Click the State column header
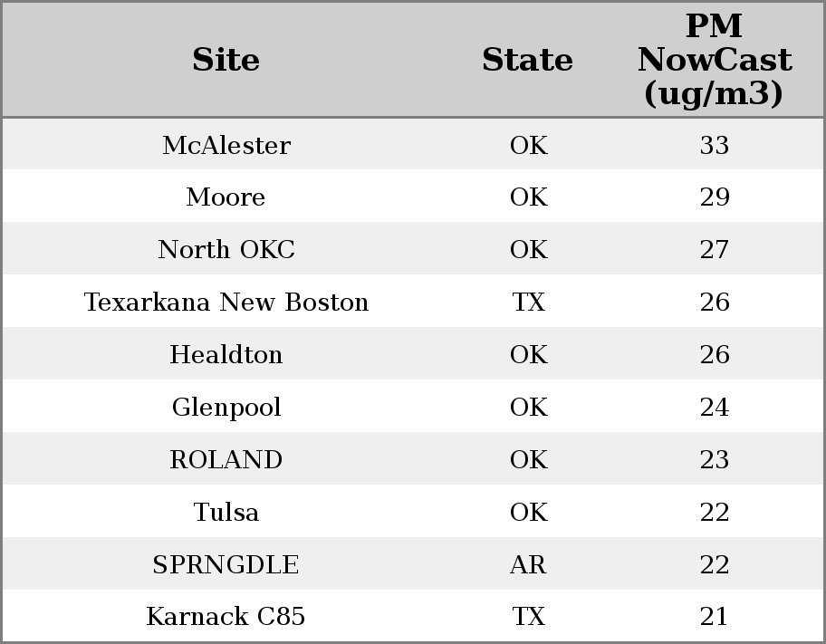 tap(527, 60)
